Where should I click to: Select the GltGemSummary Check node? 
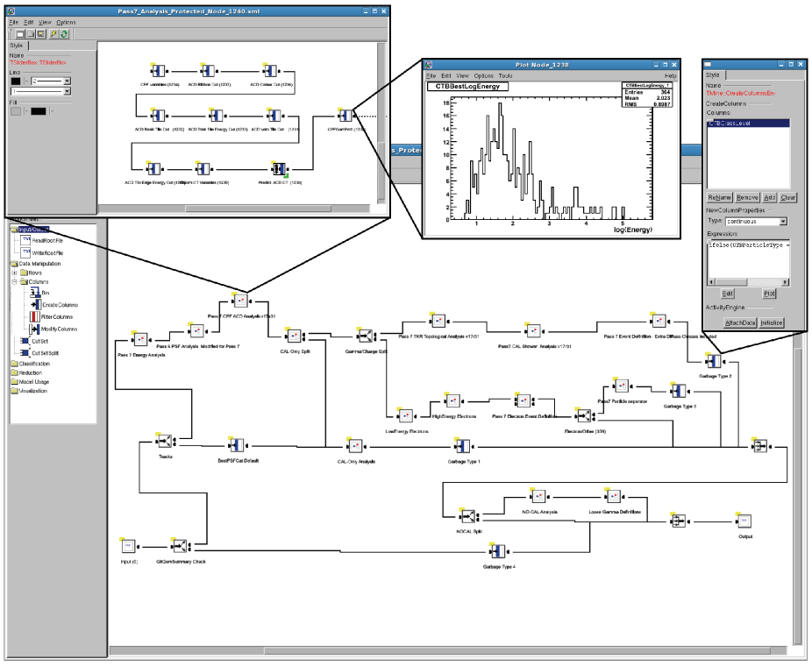pyautogui.click(x=179, y=547)
